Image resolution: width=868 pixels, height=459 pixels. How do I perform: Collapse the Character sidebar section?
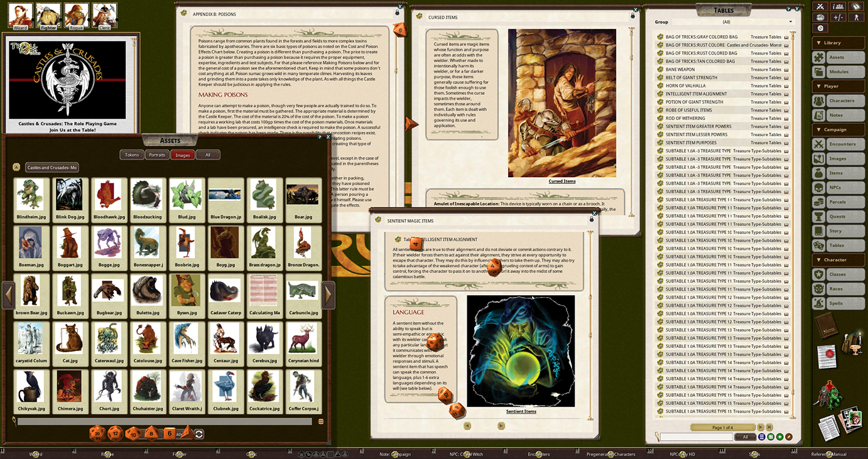tap(838, 259)
